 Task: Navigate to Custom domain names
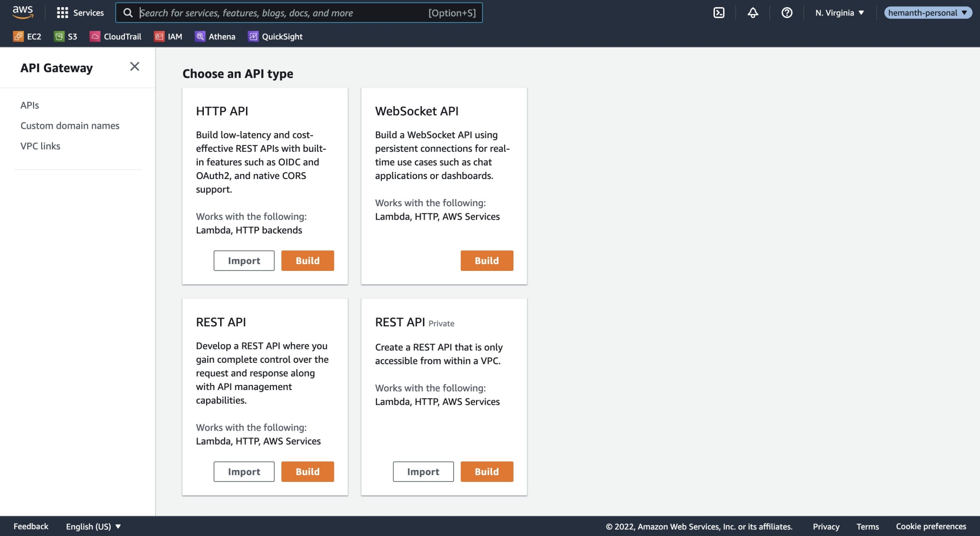(x=70, y=125)
